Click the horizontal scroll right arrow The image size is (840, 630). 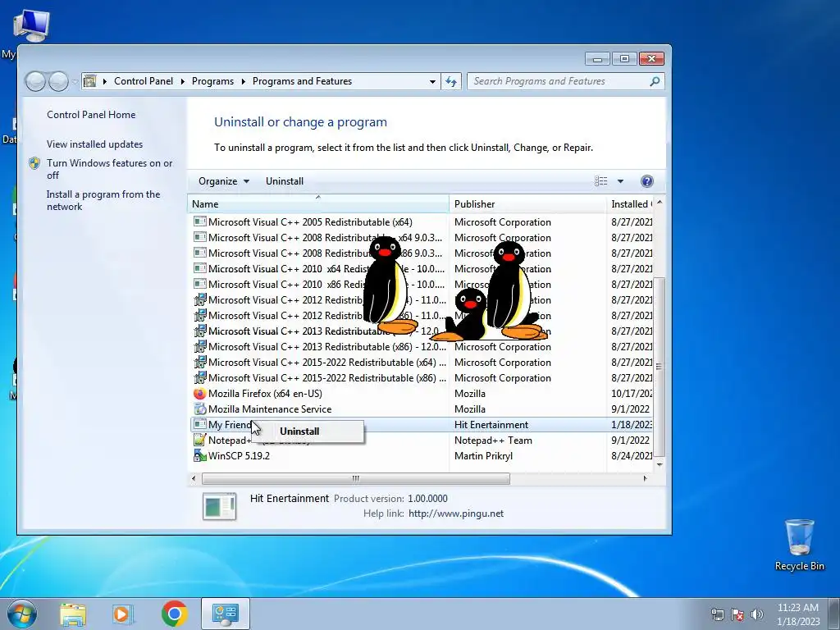[645, 478]
